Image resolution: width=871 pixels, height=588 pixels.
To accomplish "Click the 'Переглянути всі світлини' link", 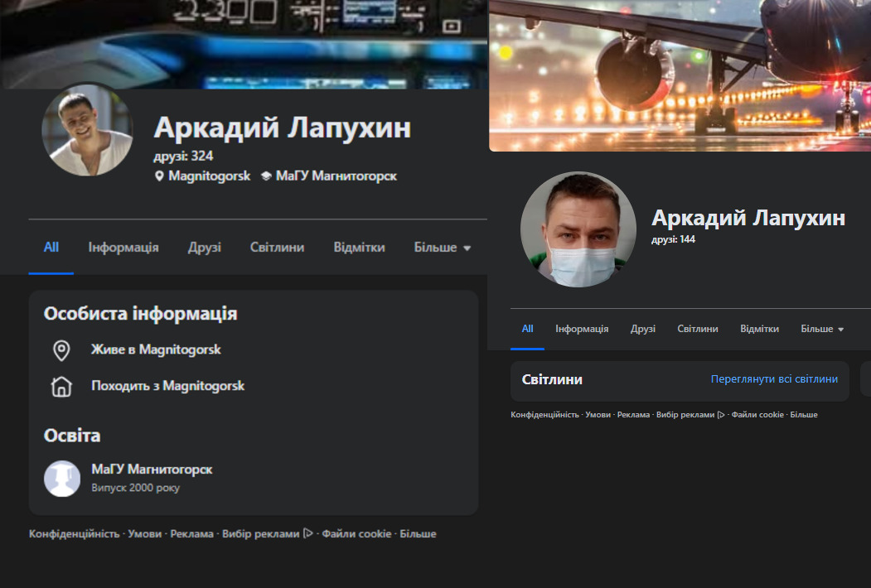I will pos(774,379).
